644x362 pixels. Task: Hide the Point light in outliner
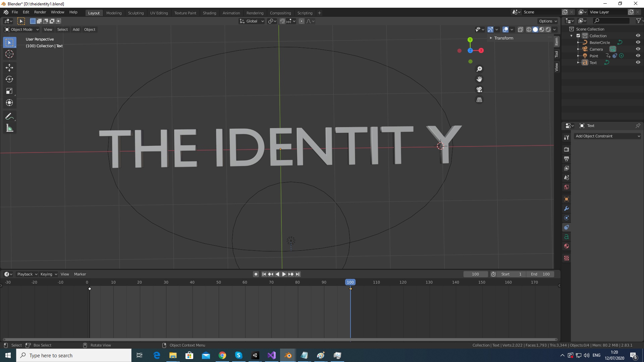(x=638, y=56)
